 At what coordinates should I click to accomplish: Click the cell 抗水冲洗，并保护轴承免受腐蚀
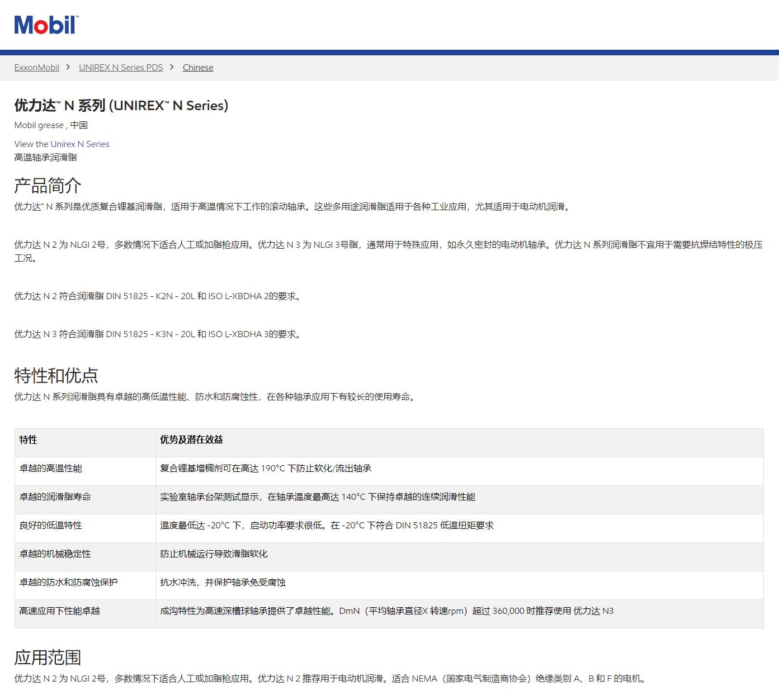tap(459, 585)
